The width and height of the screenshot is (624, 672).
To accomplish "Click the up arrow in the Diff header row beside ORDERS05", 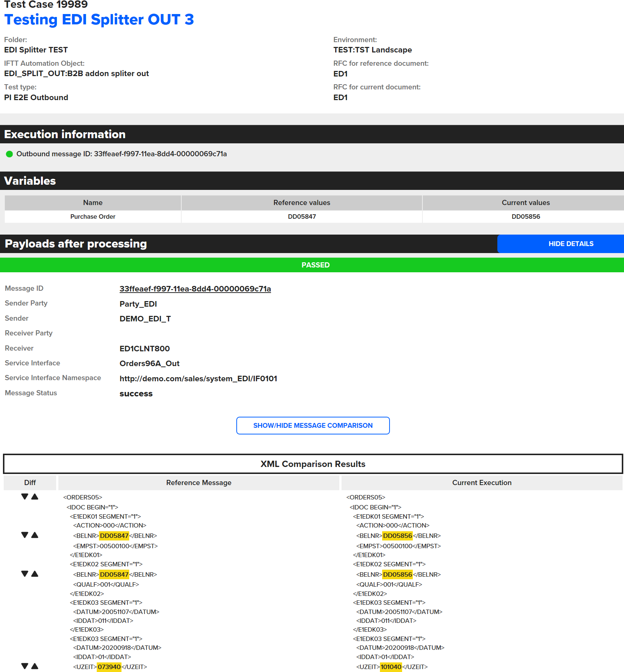I will tap(35, 497).
